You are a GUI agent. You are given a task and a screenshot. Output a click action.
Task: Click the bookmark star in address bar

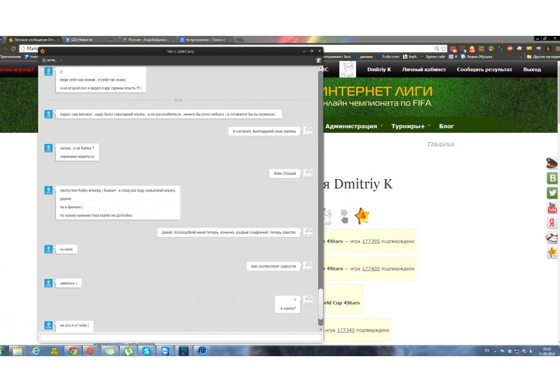pyautogui.click(x=443, y=49)
